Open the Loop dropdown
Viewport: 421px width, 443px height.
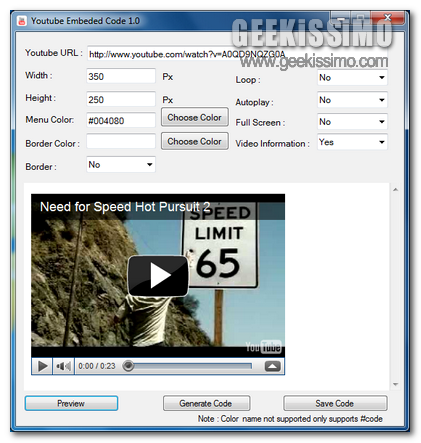pos(352,78)
